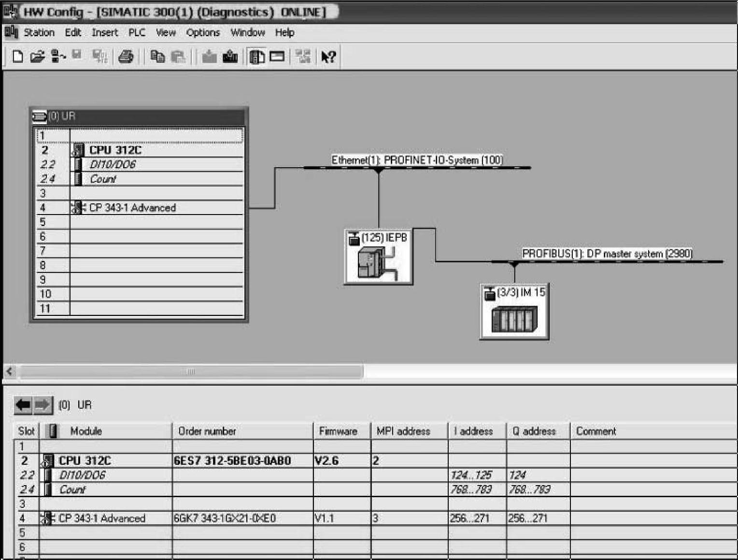Click the Download to Module toolbar icon
This screenshot has width=738, height=560.
coord(209,57)
